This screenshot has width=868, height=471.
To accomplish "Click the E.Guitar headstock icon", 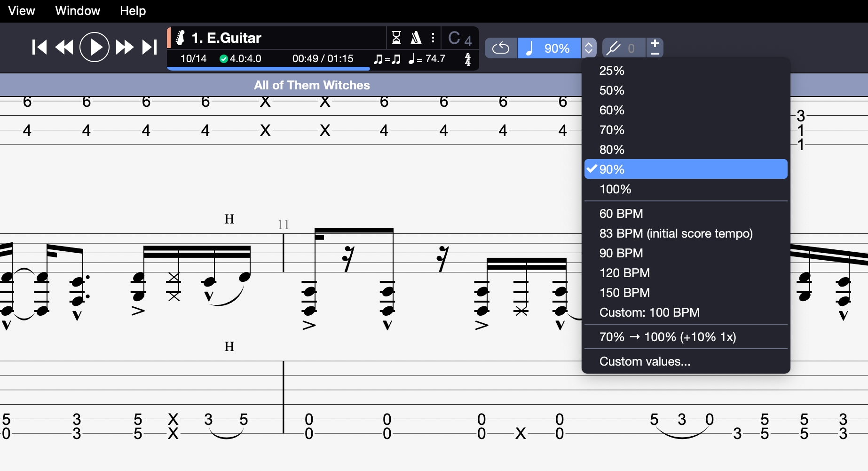I will [x=180, y=38].
